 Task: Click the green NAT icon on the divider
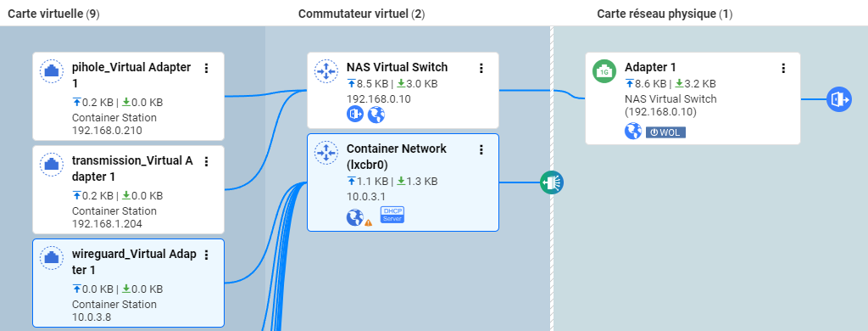tap(551, 182)
